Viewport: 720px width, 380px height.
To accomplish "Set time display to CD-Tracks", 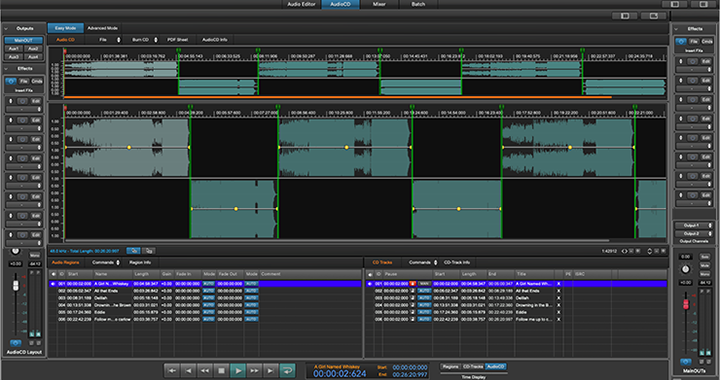I will (x=473, y=367).
